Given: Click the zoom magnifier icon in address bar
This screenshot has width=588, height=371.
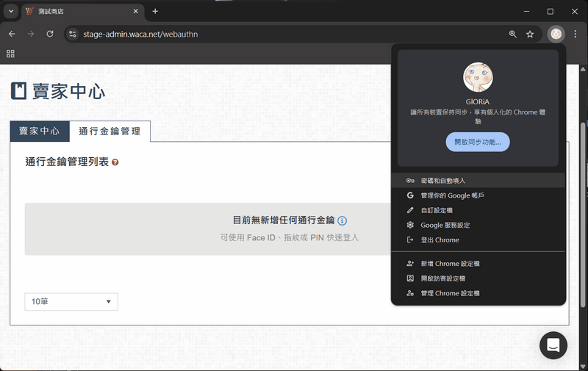Looking at the screenshot, I should [512, 34].
